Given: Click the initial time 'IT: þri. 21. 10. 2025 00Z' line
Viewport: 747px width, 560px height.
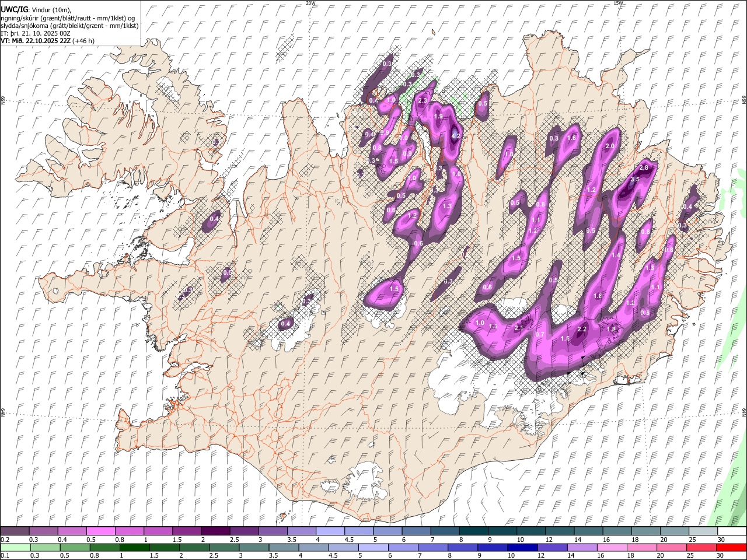Looking at the screenshot, I should [x=36, y=33].
